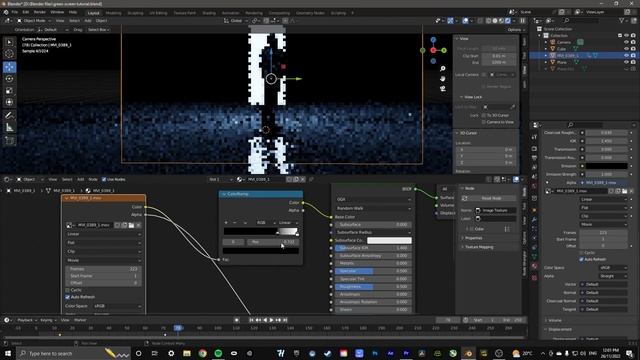The width and height of the screenshot is (640, 360).
Task: Open GGX distribution dropdown in Principled BSDF
Action: (373, 199)
